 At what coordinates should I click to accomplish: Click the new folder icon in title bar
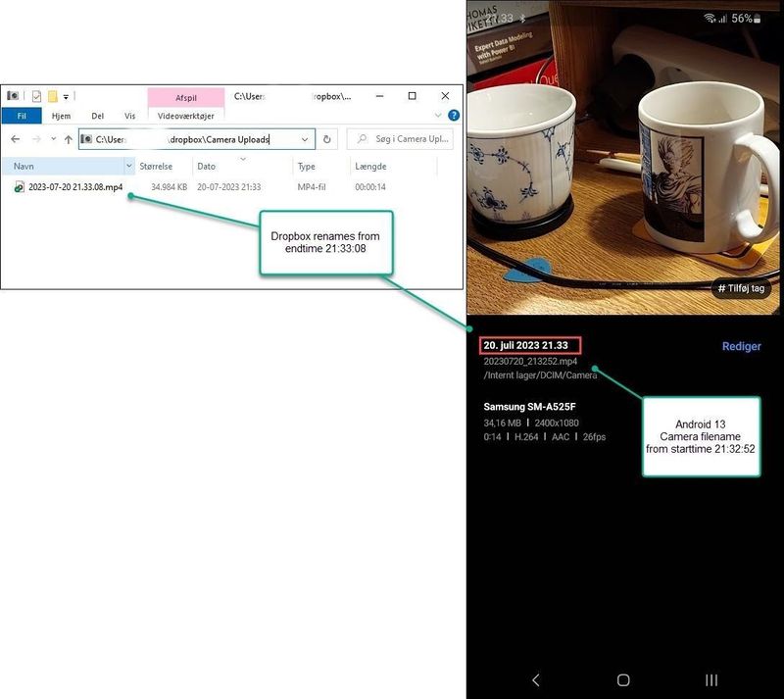[53, 96]
